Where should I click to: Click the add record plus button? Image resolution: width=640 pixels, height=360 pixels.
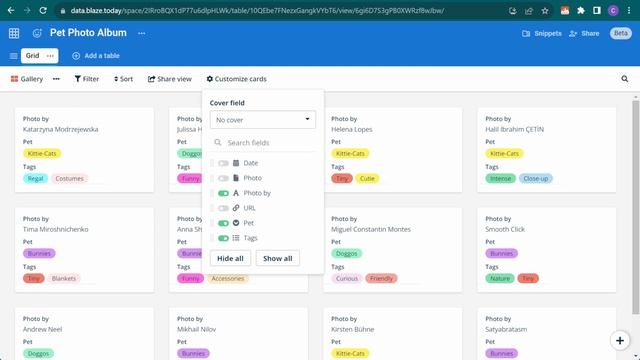click(620, 340)
